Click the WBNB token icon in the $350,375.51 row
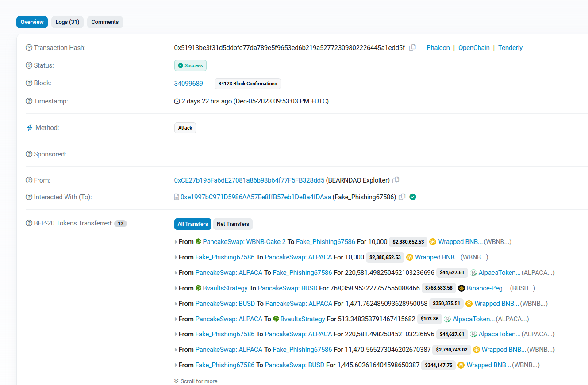This screenshot has height=385, width=588. coord(469,304)
